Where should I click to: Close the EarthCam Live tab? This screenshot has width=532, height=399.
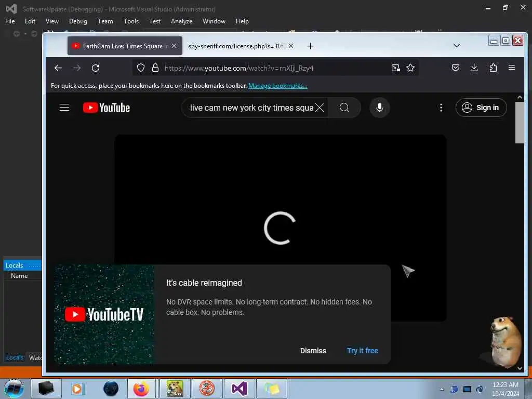tap(174, 46)
